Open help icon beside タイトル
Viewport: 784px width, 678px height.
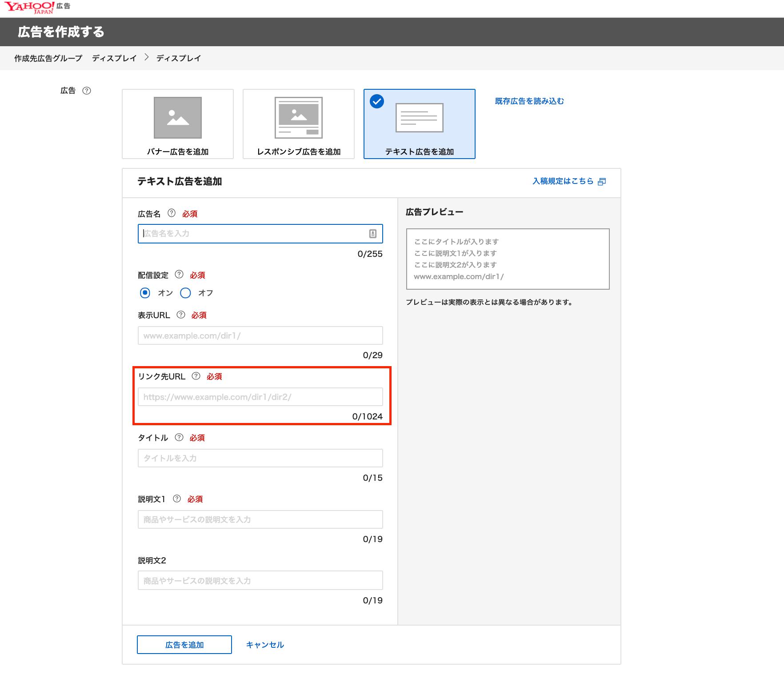(179, 437)
